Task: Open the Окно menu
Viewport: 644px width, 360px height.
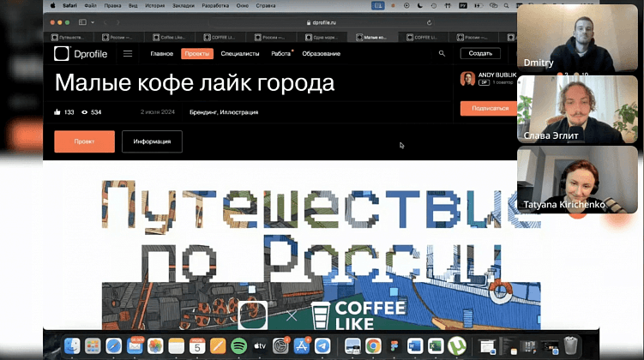Action: point(243,6)
